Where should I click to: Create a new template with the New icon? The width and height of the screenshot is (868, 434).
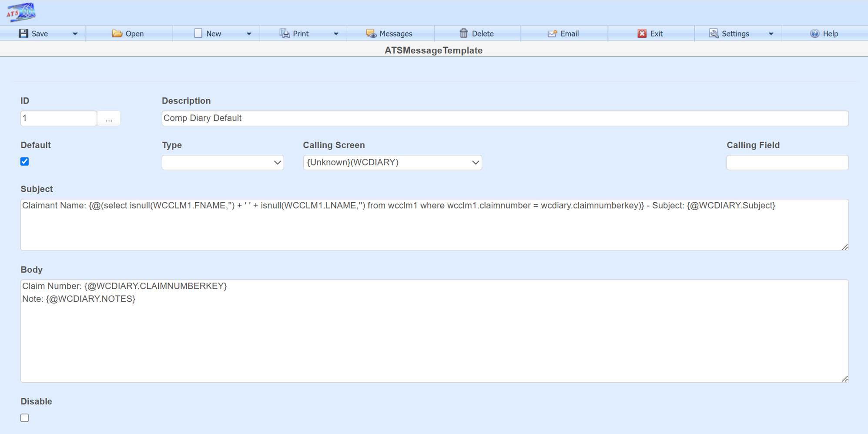198,33
